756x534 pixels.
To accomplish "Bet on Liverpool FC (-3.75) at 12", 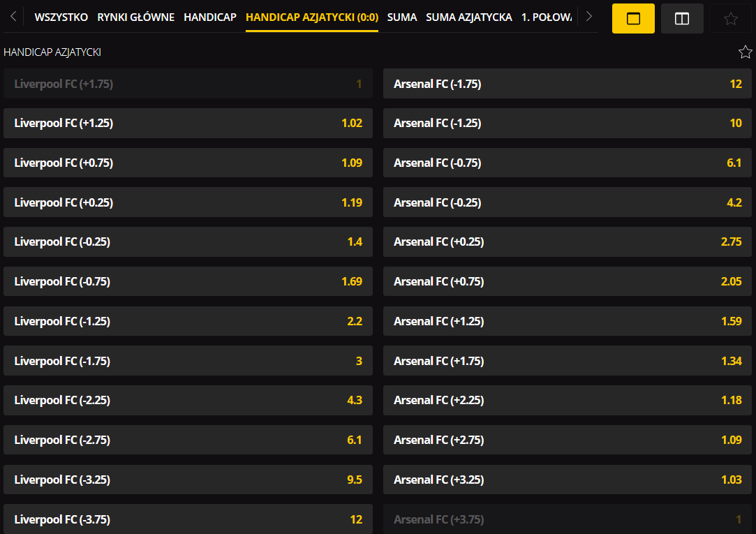I will click(x=188, y=519).
